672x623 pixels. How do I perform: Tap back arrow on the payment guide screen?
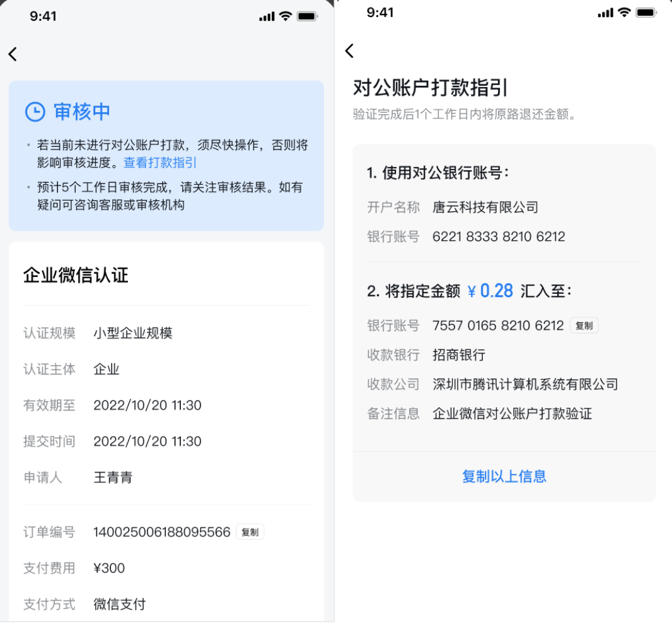click(350, 50)
